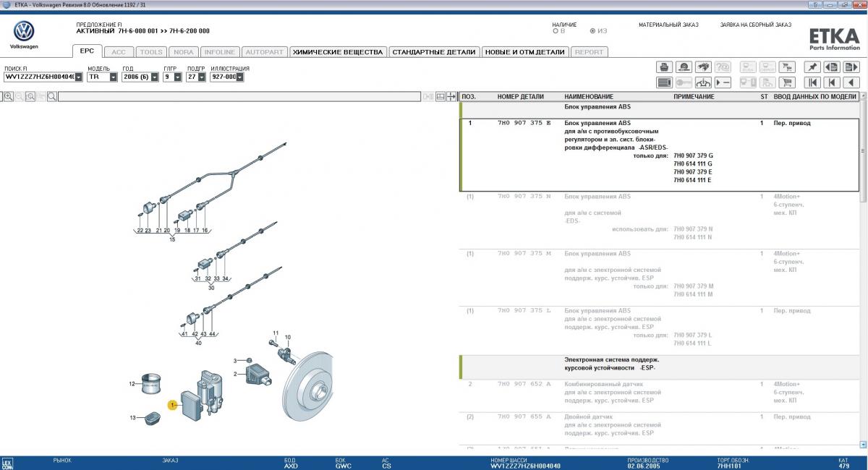Click the ВВОД ДАННЫХ ПО МОДЕЛИ column header
This screenshot has height=470, width=868.
click(x=814, y=96)
